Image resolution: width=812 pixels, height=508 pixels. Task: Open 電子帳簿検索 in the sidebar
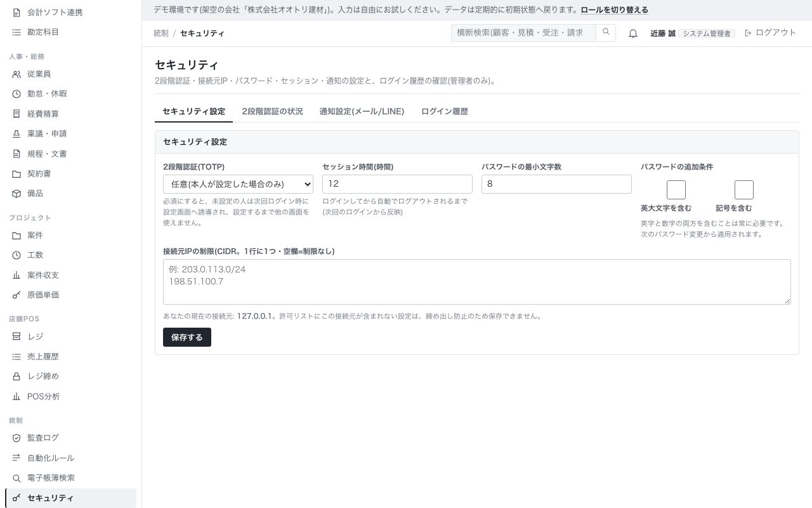pyautogui.click(x=70, y=478)
